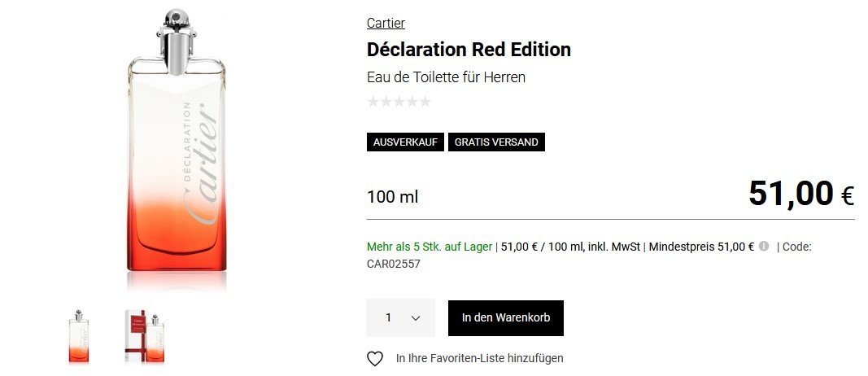The height and width of the screenshot is (376, 868).
Task: Show the boxed bottle thumbnail image
Action: pos(145,336)
